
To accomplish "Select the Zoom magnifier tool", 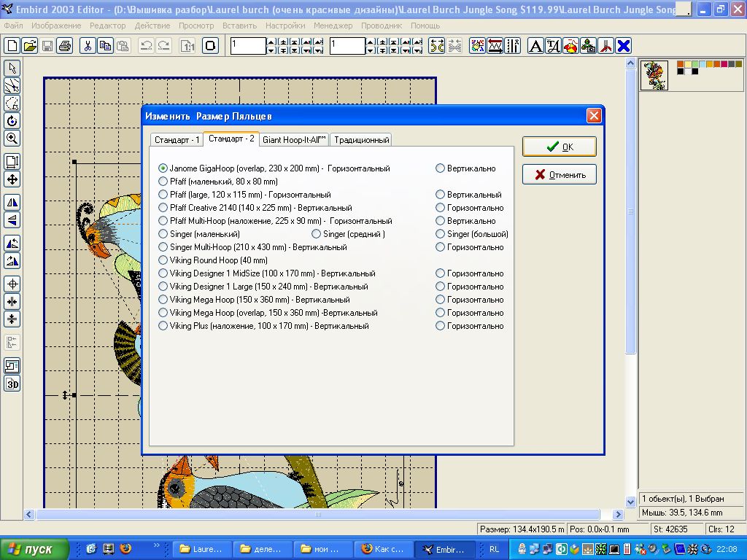I will point(12,138).
